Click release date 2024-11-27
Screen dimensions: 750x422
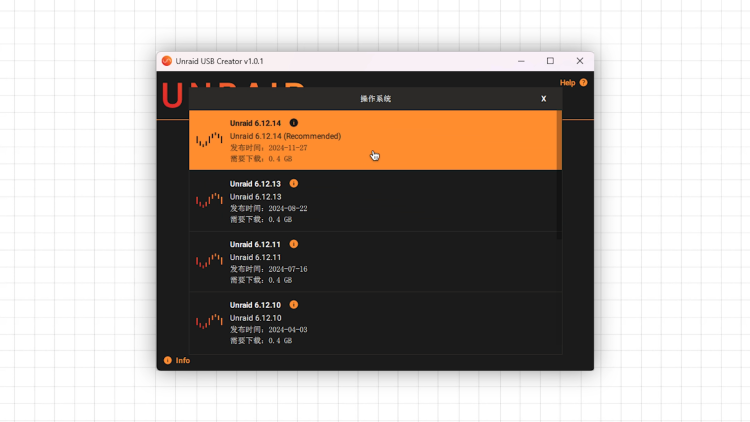tap(288, 148)
